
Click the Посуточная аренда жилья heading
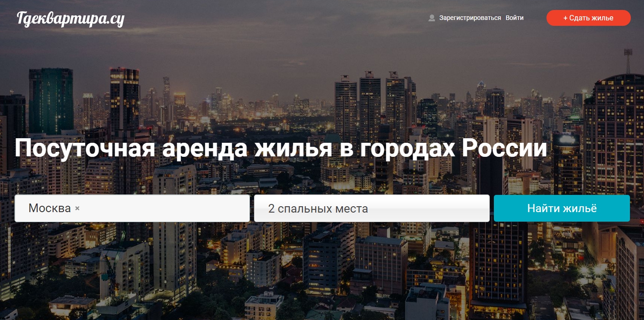click(281, 148)
